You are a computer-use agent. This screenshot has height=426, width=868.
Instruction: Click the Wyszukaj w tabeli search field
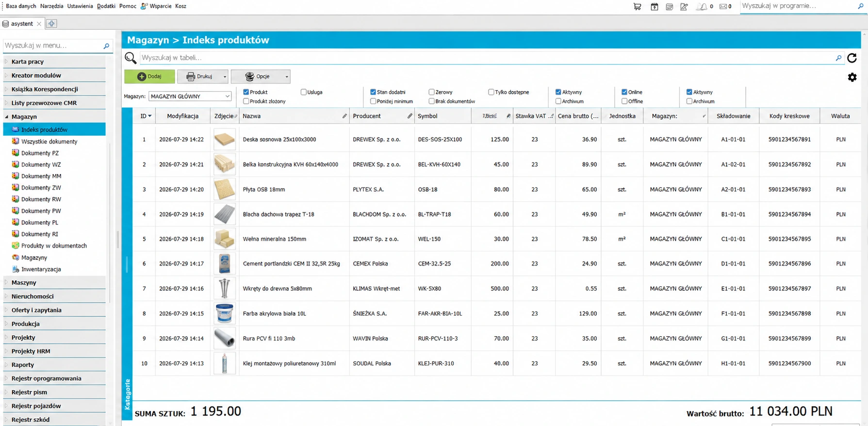pos(487,58)
